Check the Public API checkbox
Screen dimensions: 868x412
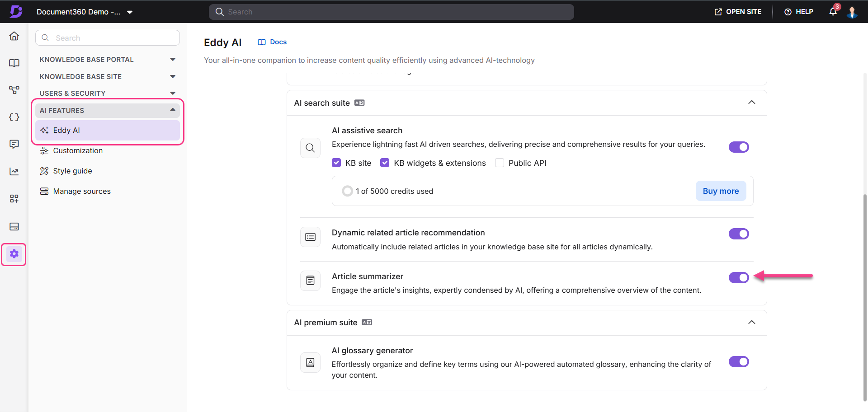point(500,163)
